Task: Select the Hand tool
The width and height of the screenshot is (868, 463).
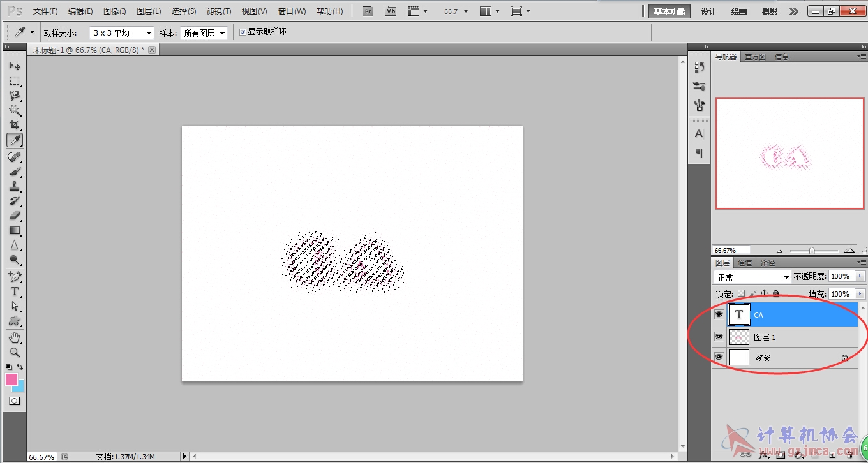Action: [15, 337]
